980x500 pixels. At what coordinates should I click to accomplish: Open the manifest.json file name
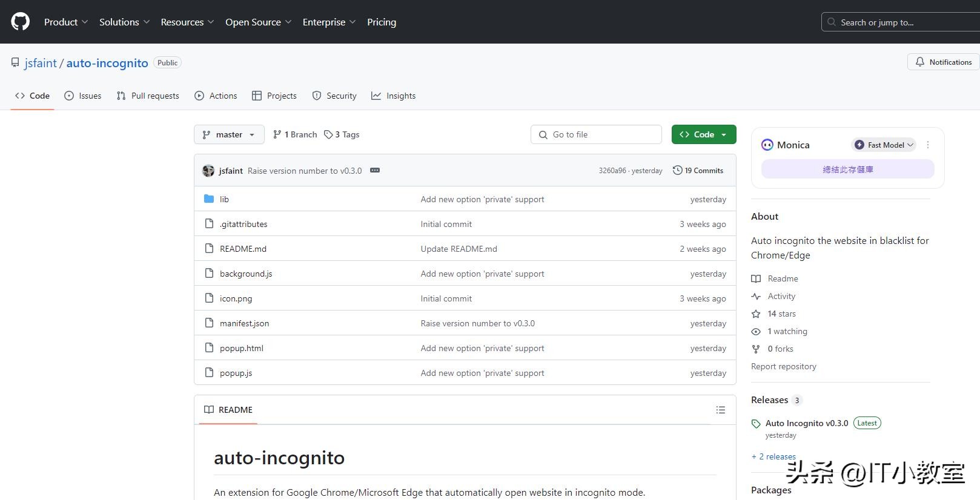pos(245,323)
